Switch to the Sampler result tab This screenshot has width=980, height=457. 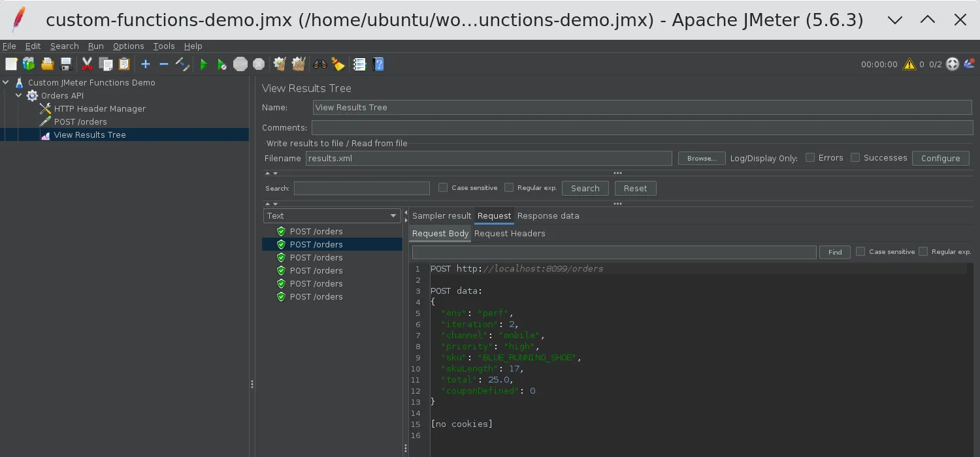pyautogui.click(x=442, y=215)
